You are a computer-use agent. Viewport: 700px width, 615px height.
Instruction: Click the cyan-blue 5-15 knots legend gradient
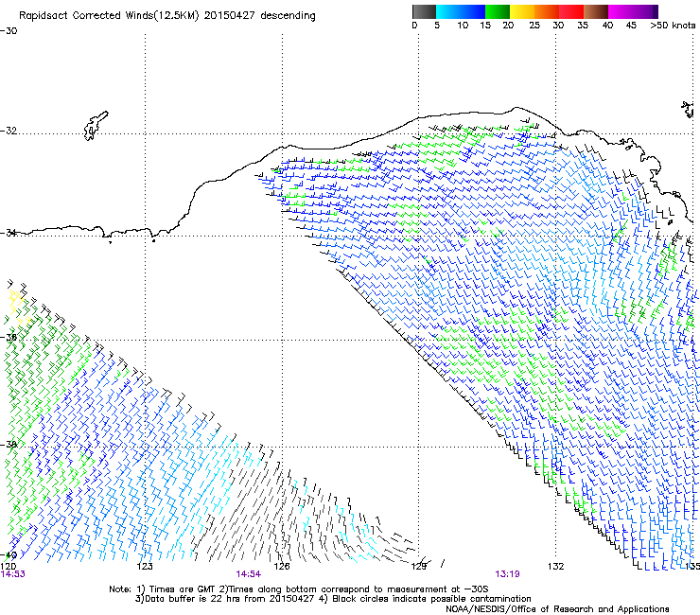pyautogui.click(x=461, y=11)
